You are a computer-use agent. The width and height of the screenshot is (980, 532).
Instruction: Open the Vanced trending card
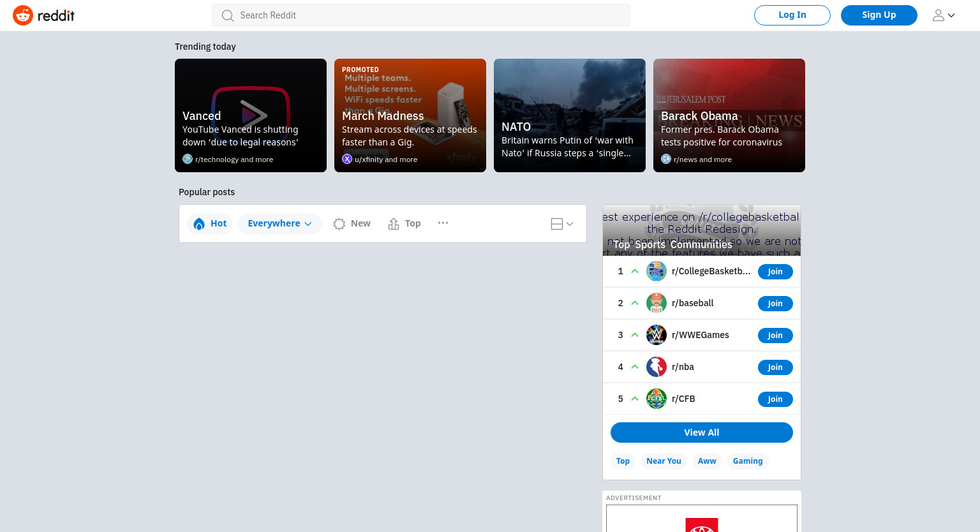[251, 115]
